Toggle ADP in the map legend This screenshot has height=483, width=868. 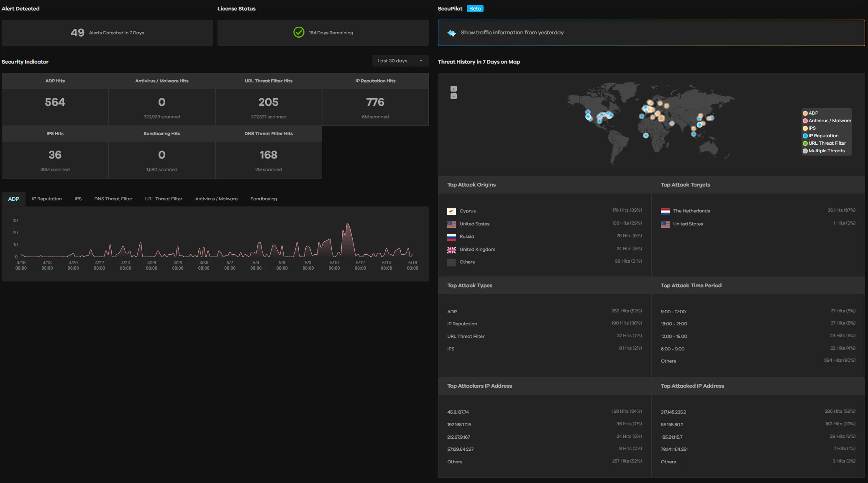813,113
